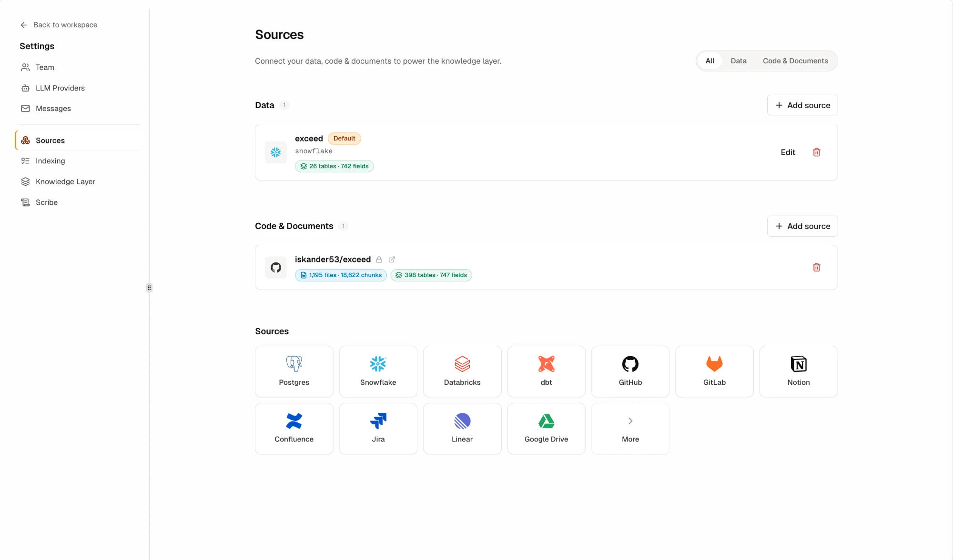Choose the Snowflake source card

point(378,371)
